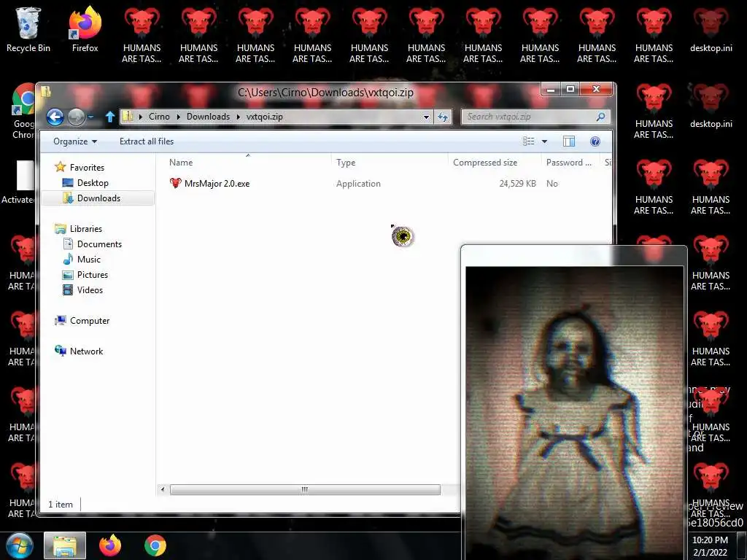Image resolution: width=747 pixels, height=560 pixels.
Task: Click Extract all files
Action: tap(147, 141)
